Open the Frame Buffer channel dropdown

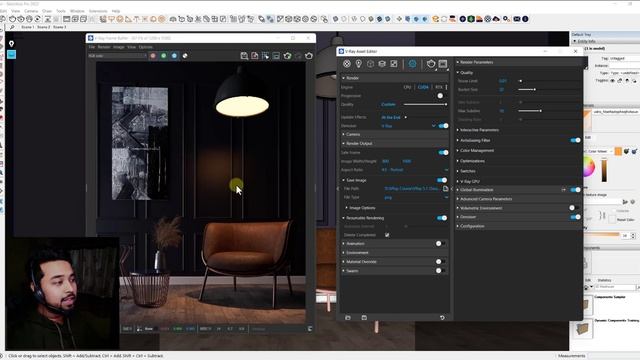(117, 56)
